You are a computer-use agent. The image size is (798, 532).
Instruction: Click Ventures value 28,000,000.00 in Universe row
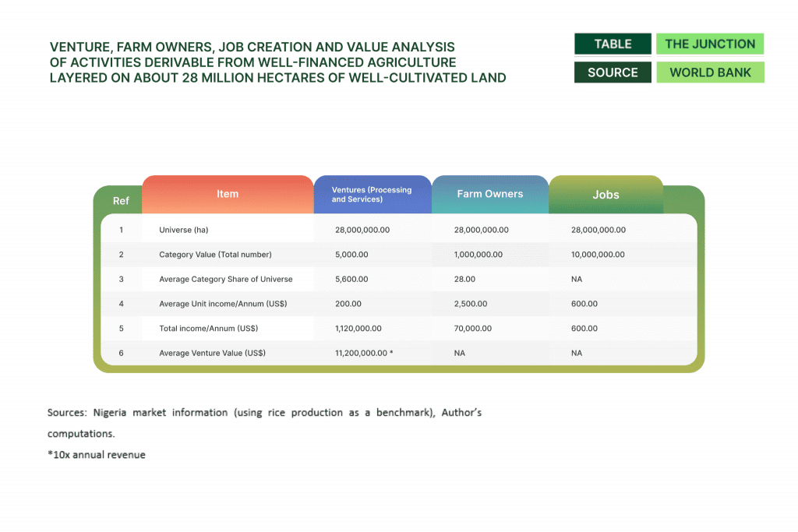pyautogui.click(x=362, y=230)
